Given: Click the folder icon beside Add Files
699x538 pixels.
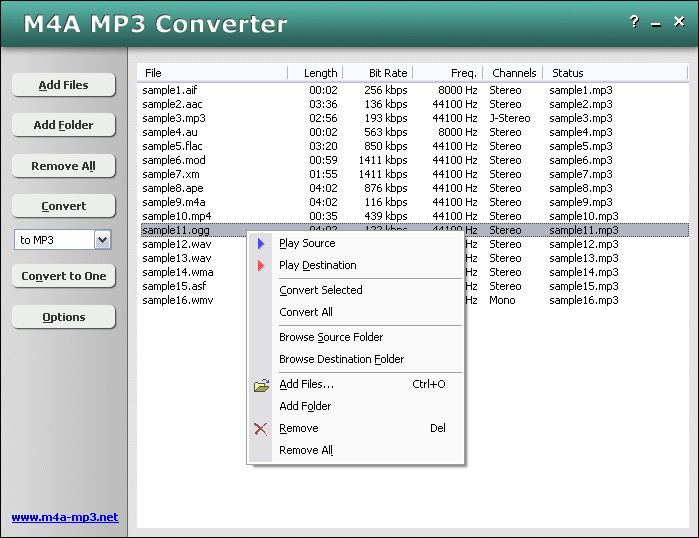Looking at the screenshot, I should click(x=261, y=385).
